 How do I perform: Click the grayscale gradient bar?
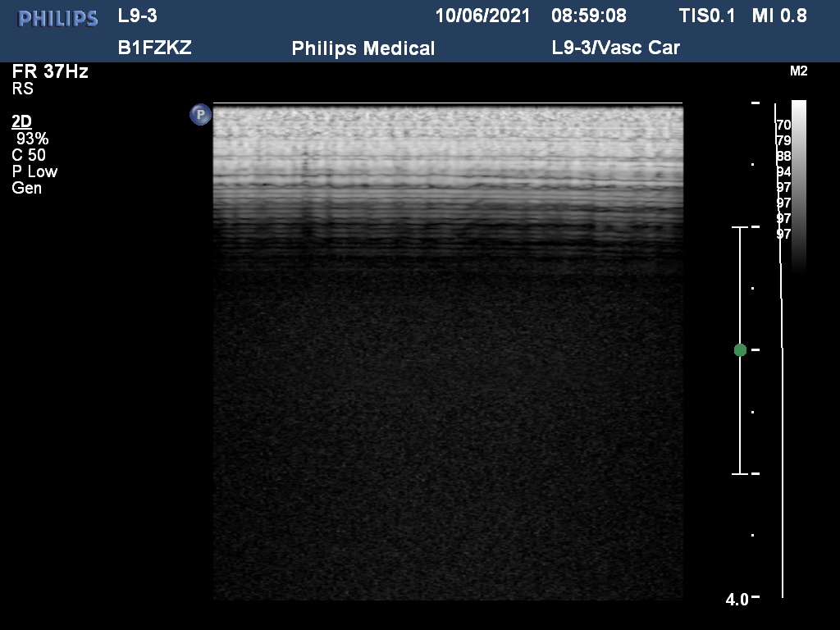coord(798,185)
